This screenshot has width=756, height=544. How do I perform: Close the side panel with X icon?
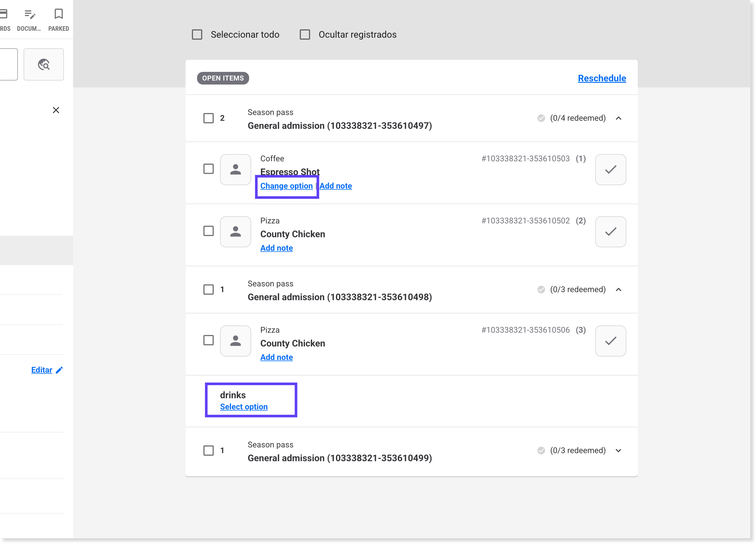pyautogui.click(x=56, y=110)
